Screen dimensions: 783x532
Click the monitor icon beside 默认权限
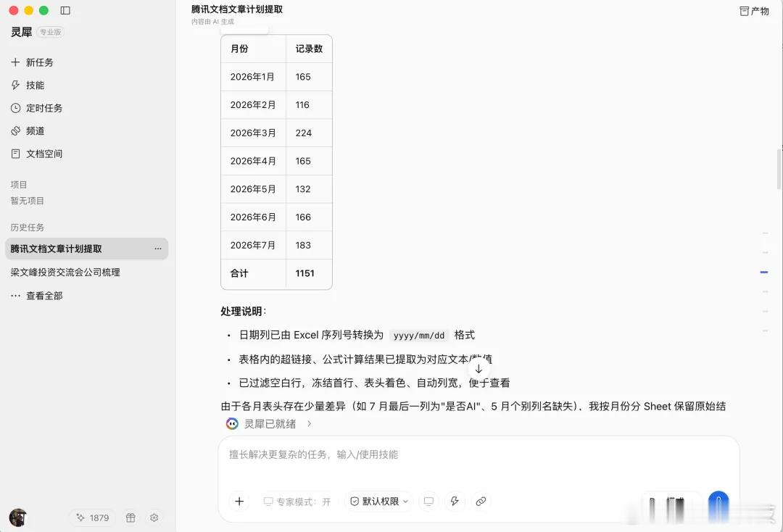coord(428,501)
